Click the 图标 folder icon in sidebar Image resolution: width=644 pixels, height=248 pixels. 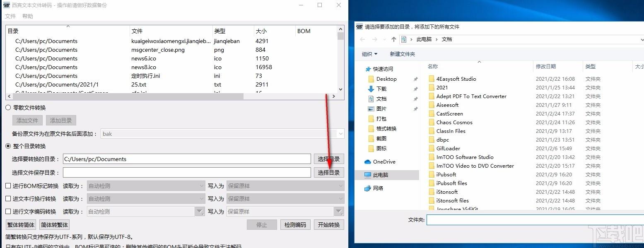pyautogui.click(x=371, y=148)
